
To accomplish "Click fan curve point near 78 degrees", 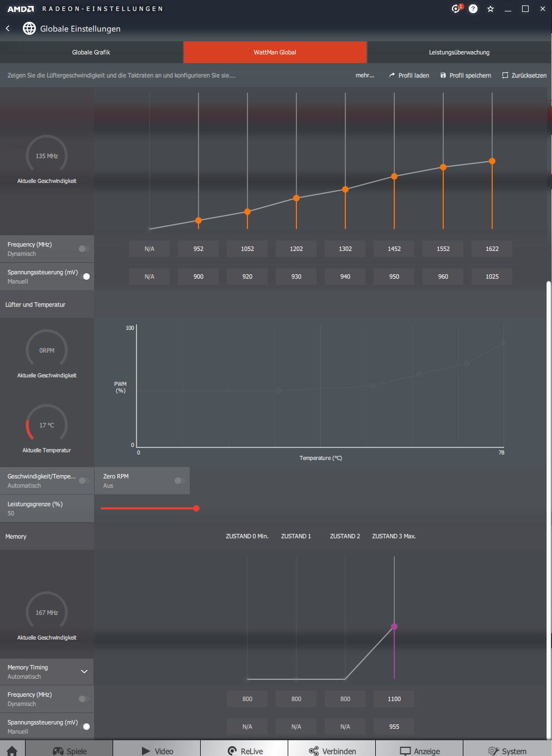I will pyautogui.click(x=504, y=343).
